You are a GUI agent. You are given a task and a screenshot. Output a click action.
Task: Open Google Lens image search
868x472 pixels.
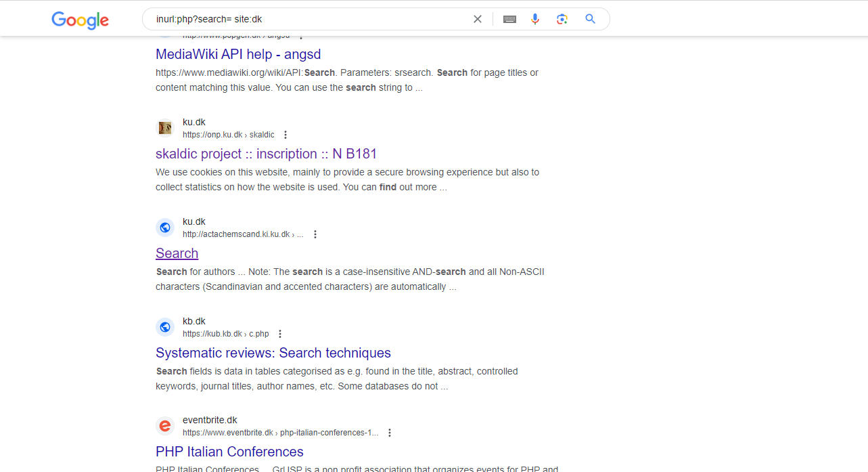click(x=562, y=19)
